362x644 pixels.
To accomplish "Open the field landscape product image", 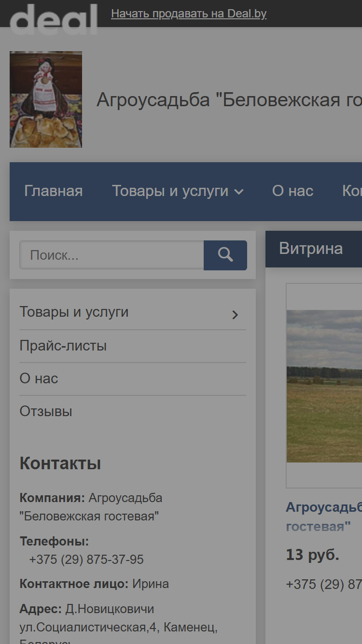I will pos(324,386).
